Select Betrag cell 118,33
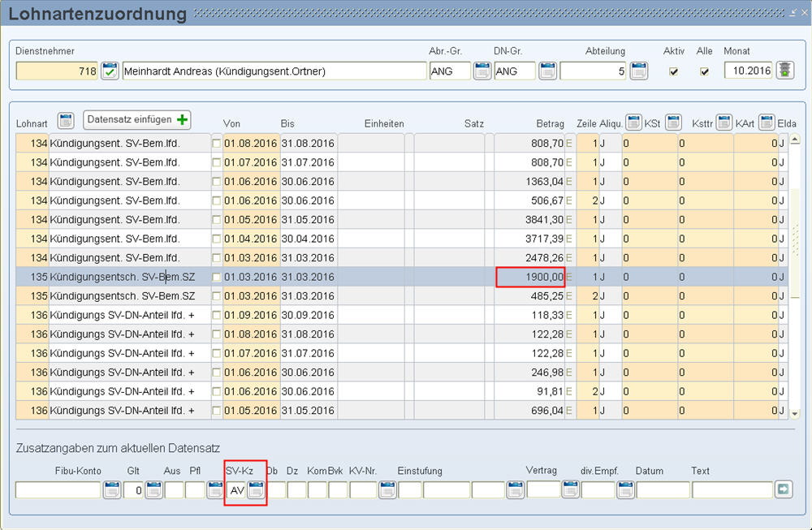Screen dimensions: 812x530 click(x=529, y=315)
